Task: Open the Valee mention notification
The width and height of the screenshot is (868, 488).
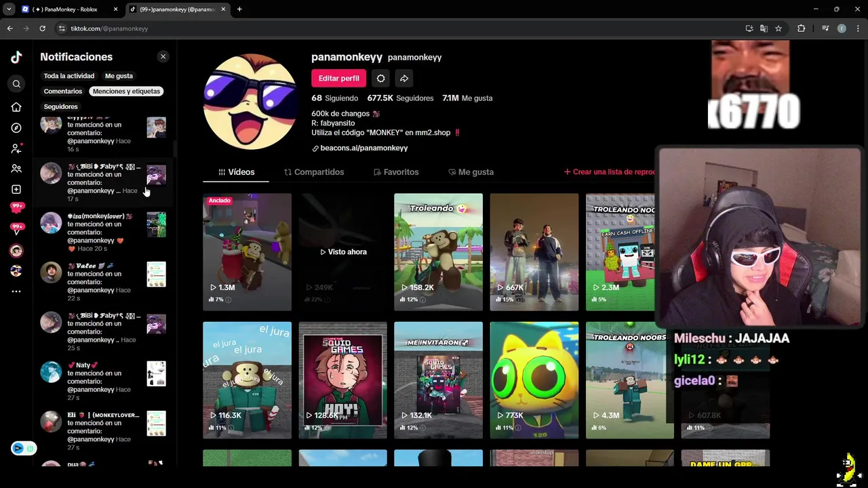Action: pos(103,282)
